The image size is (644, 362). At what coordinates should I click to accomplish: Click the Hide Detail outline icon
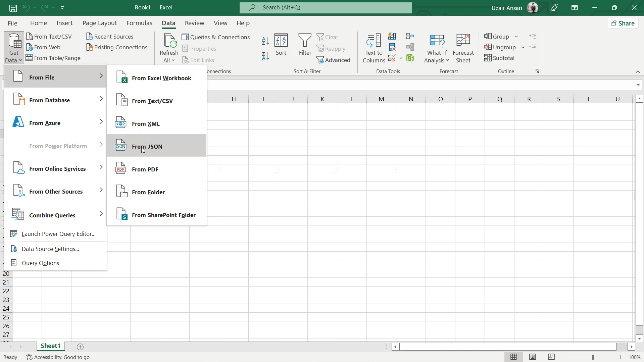(x=532, y=47)
